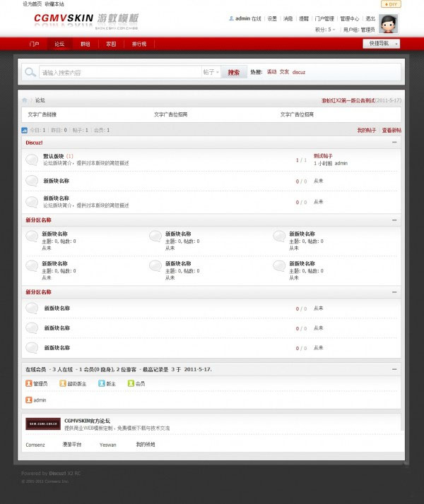The height and width of the screenshot is (504, 424).
Task: Click the home icon in breadcrumb
Action: 25,100
